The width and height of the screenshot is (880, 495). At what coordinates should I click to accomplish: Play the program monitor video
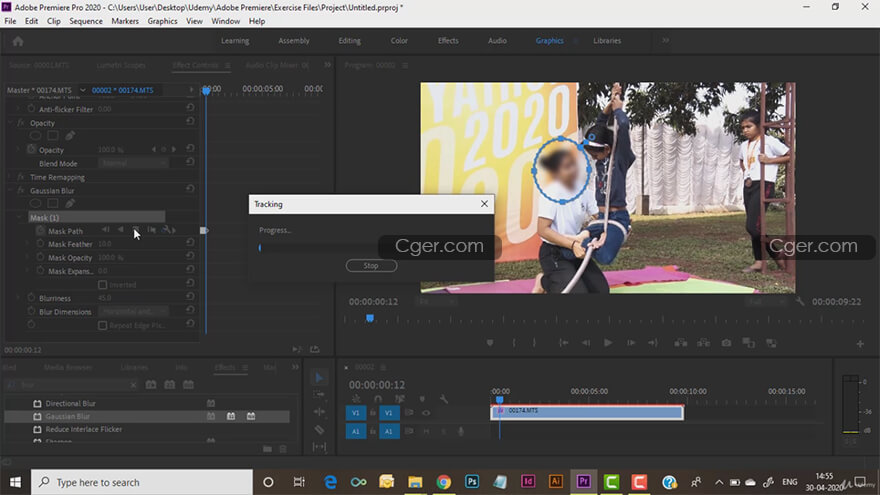[x=608, y=343]
